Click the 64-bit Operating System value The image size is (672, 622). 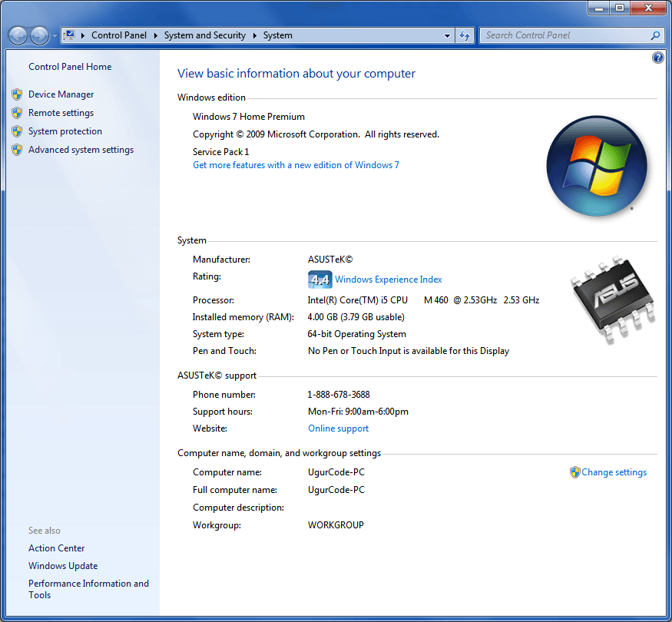(x=356, y=334)
